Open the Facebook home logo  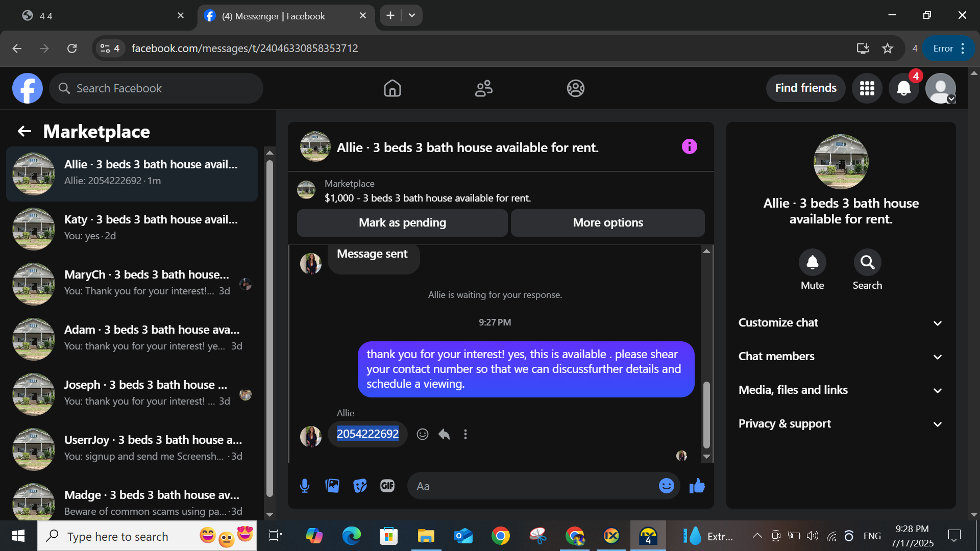tap(28, 88)
